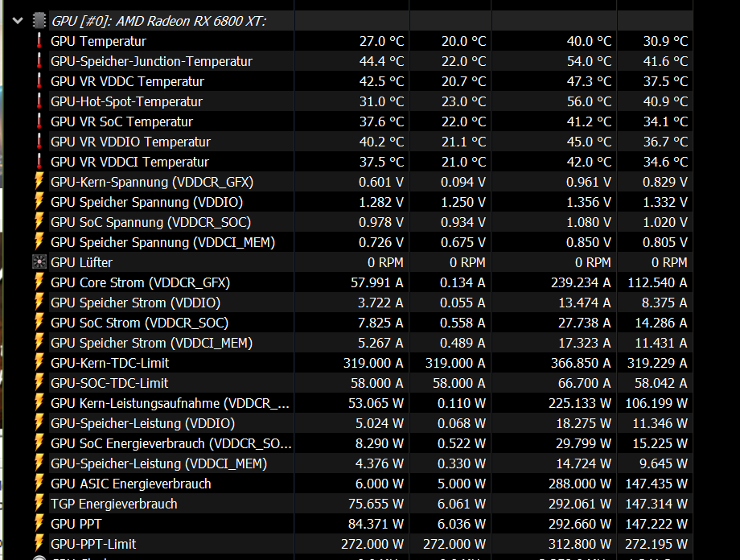Click the 239.234 A maximum core current value
The height and width of the screenshot is (560, 740).
581,282
